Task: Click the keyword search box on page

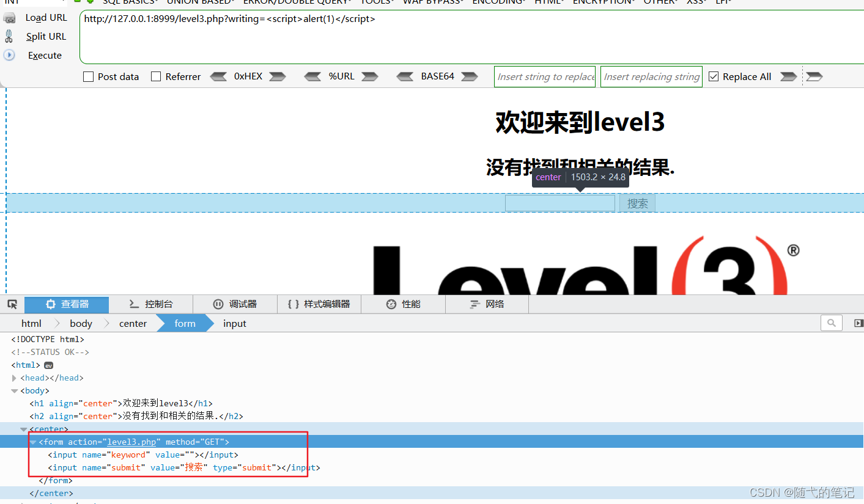Action: [560, 203]
